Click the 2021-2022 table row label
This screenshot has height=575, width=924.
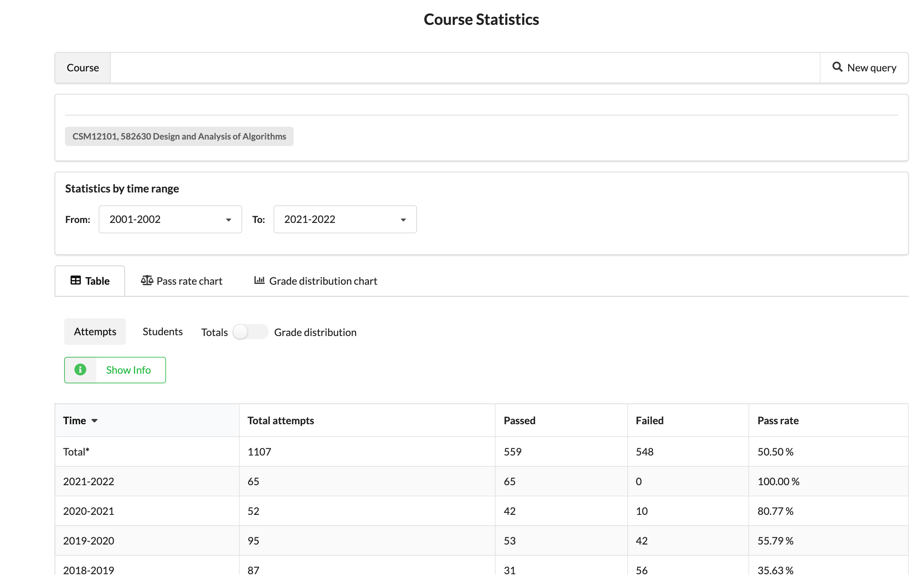(x=89, y=482)
